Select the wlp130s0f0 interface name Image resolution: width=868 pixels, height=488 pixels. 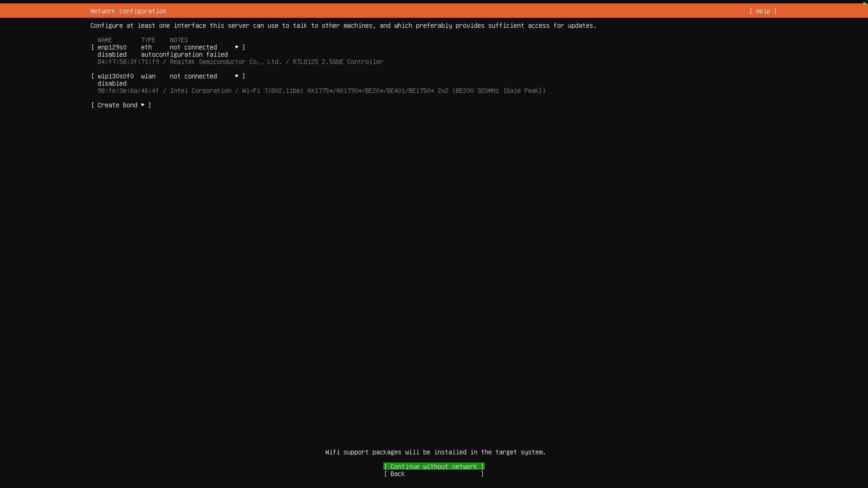tap(116, 76)
